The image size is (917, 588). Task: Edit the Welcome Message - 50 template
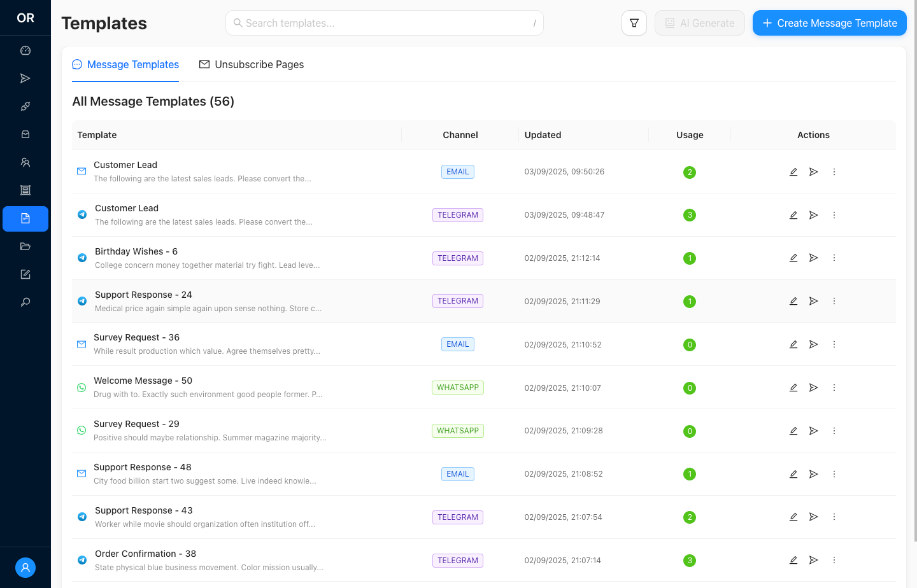coord(793,388)
